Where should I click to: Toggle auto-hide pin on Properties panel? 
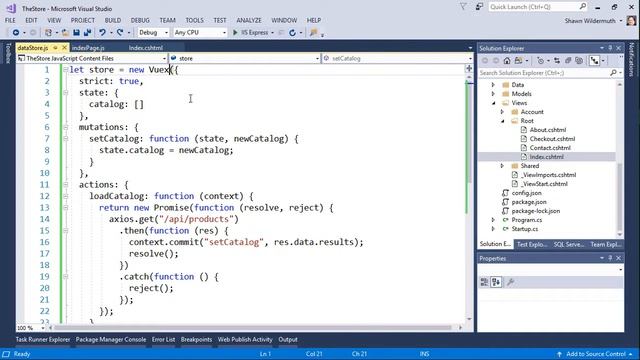610,258
